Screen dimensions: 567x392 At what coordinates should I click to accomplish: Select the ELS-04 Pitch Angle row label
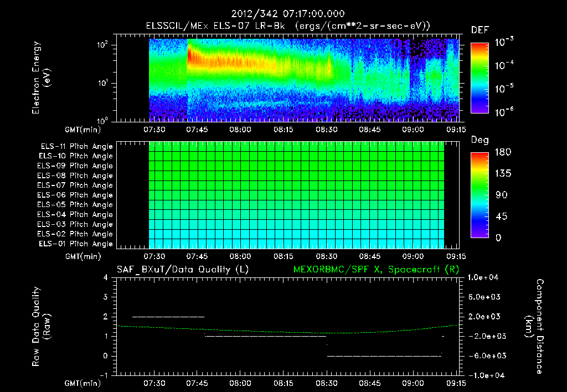pyautogui.click(x=75, y=215)
